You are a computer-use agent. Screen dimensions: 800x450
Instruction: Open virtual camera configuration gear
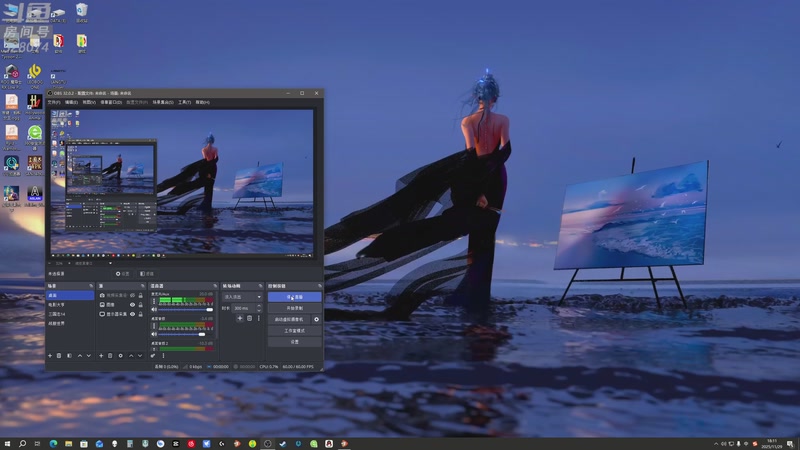[316, 319]
